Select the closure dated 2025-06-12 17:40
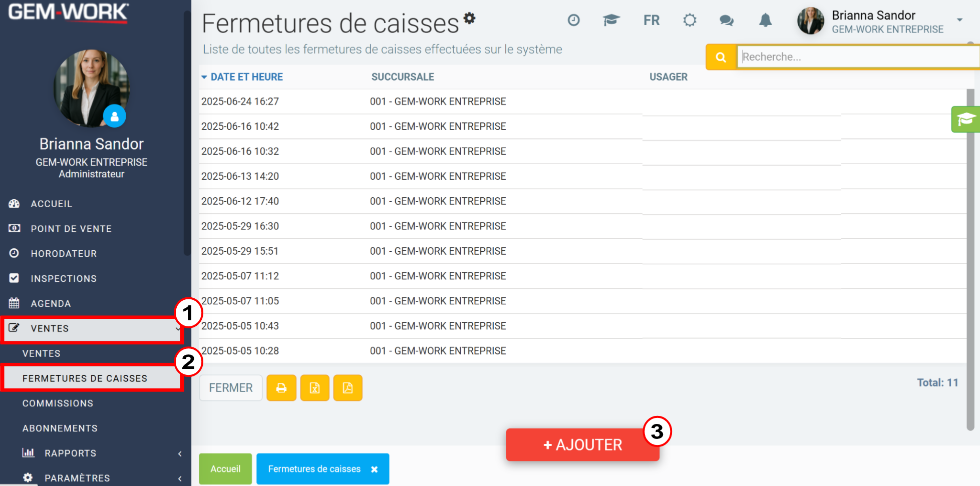This screenshot has width=980, height=486. 582,201
